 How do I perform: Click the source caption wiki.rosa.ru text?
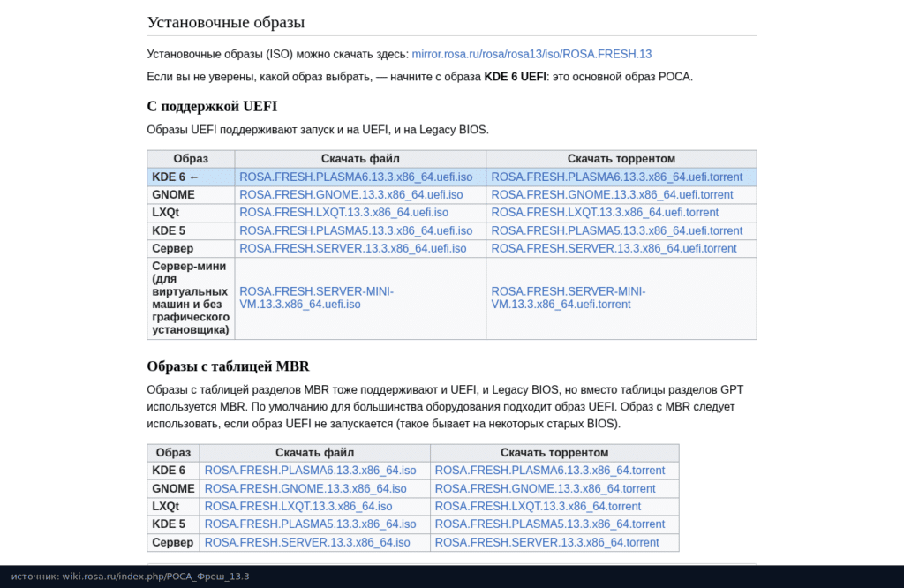pos(131,577)
